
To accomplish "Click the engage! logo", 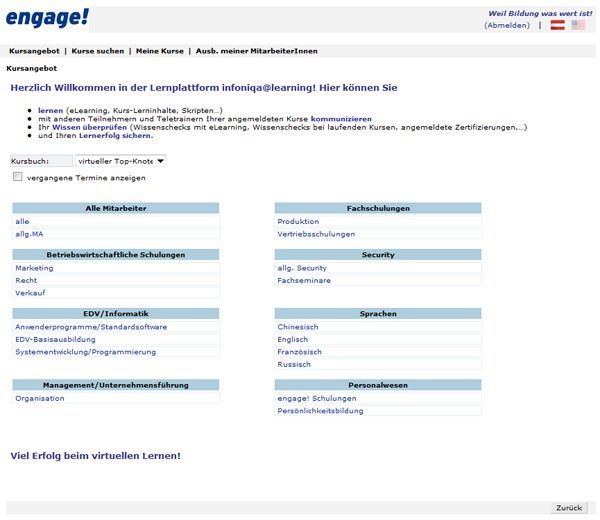I will pyautogui.click(x=47, y=18).
